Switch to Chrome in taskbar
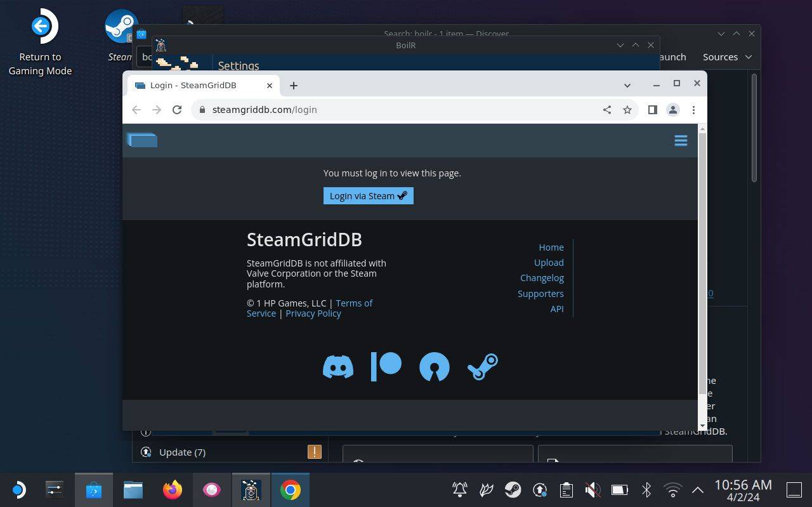 [x=291, y=490]
